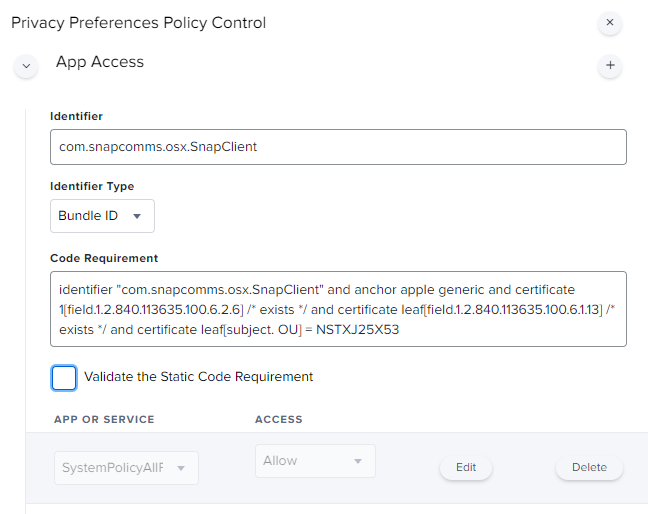This screenshot has height=514, width=648.
Task: Click the Code Requirement field label
Action: click(104, 258)
